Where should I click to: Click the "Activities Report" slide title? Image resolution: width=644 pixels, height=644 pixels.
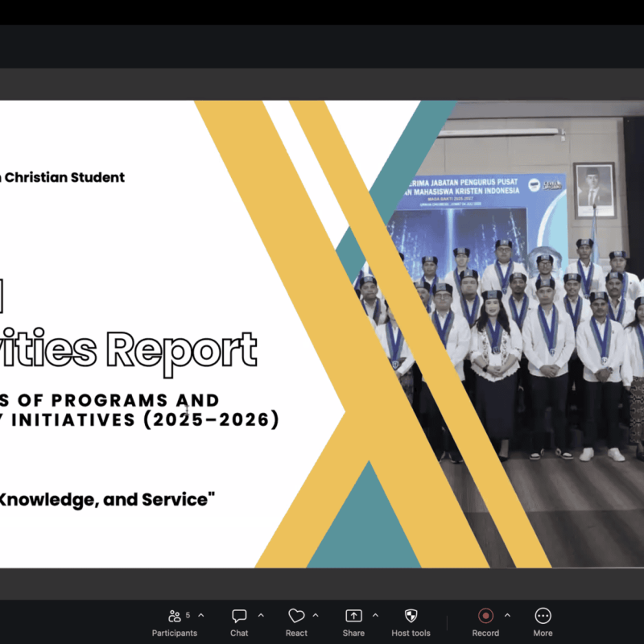(128, 350)
